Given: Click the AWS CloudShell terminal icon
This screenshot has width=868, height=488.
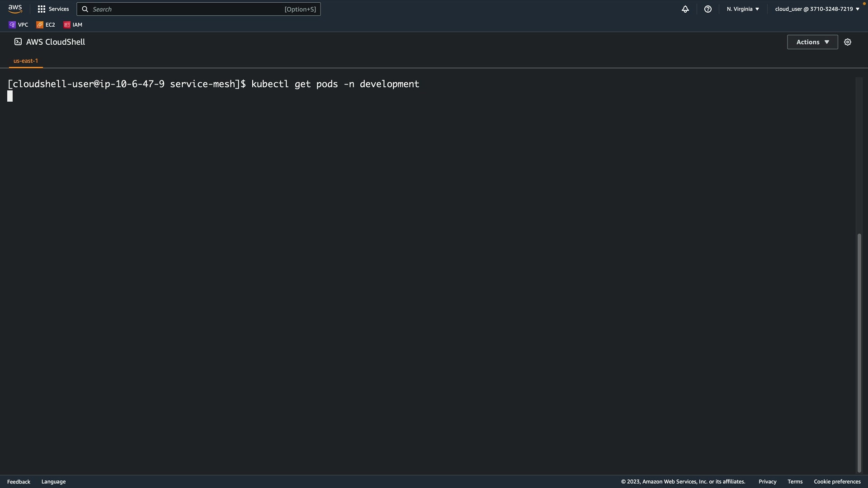Looking at the screenshot, I should 18,42.
